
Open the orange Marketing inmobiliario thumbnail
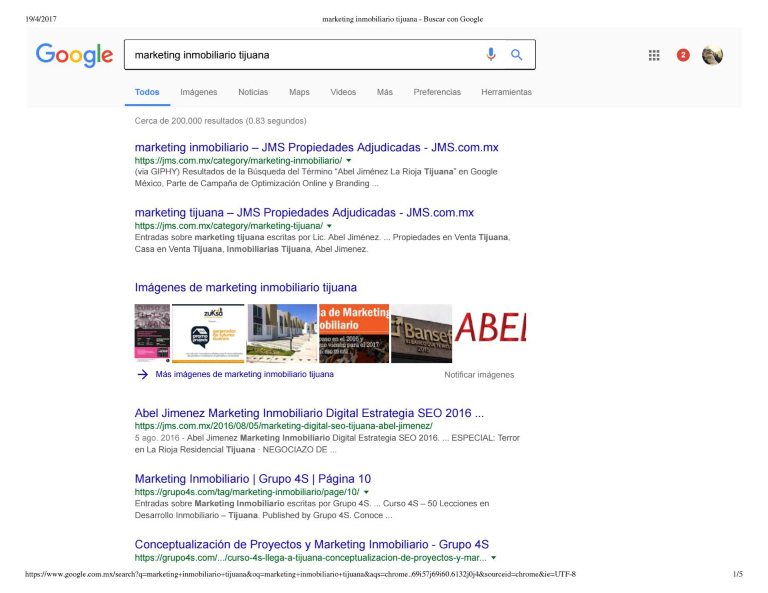[x=354, y=333]
